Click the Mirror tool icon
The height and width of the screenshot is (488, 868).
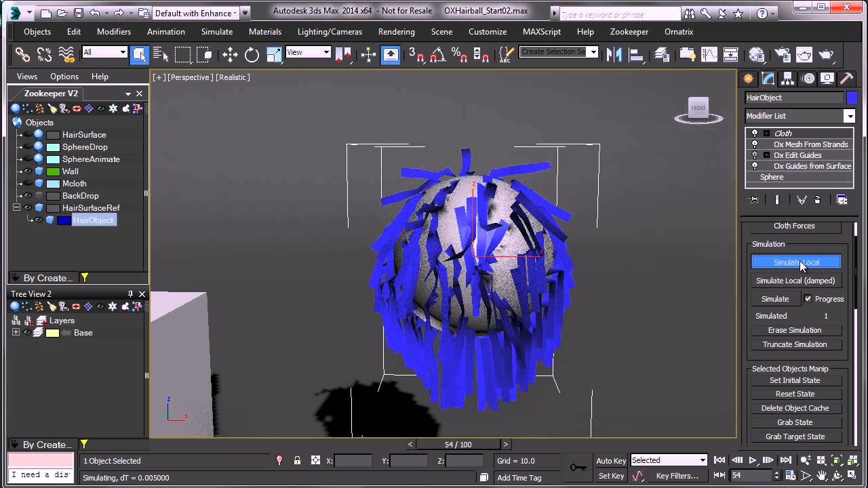614,54
